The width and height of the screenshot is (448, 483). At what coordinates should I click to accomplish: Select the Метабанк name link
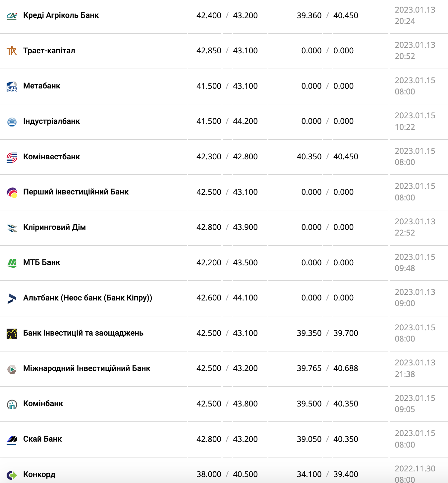pos(42,86)
